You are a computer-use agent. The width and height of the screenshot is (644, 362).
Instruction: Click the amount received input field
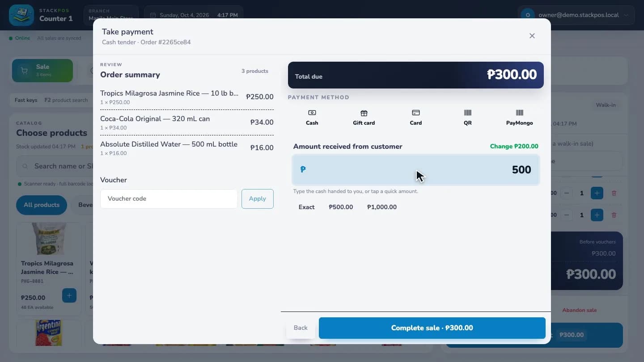416,170
